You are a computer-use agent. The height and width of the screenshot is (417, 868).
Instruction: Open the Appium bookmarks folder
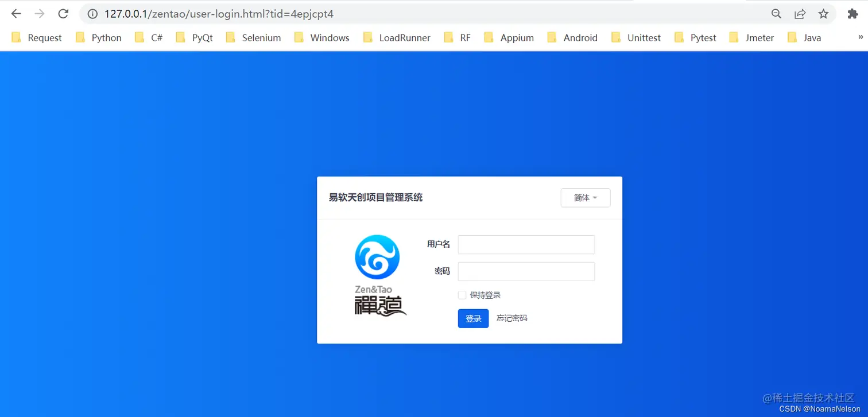point(517,37)
